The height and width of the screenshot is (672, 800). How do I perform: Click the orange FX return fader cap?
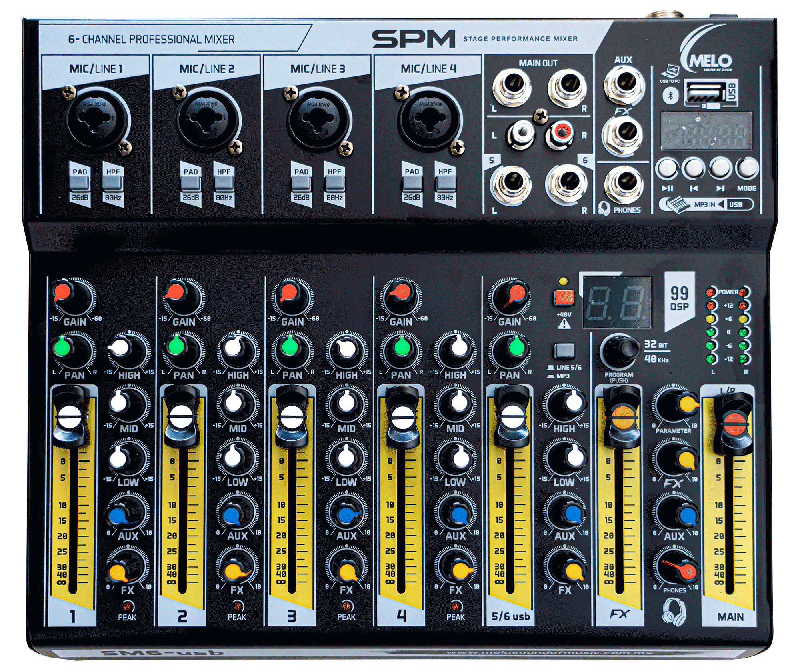pyautogui.click(x=623, y=418)
